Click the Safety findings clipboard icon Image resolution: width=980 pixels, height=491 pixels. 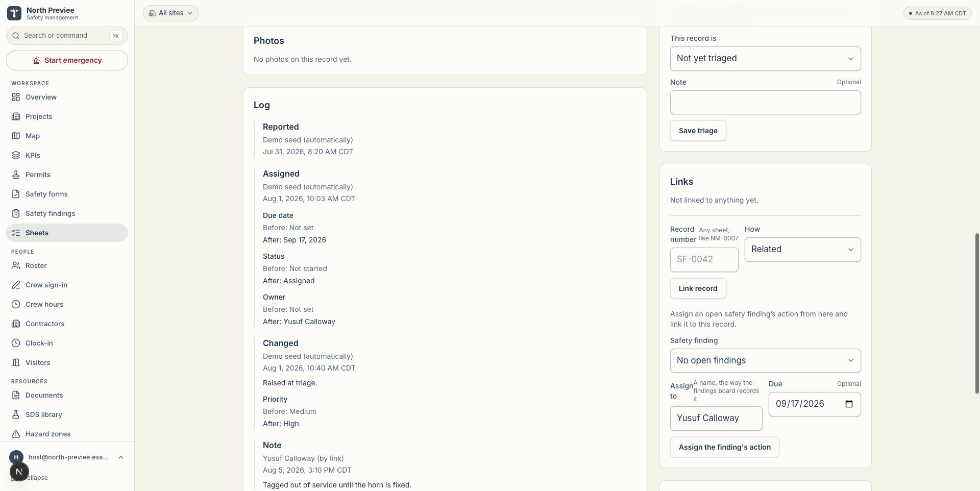click(16, 213)
